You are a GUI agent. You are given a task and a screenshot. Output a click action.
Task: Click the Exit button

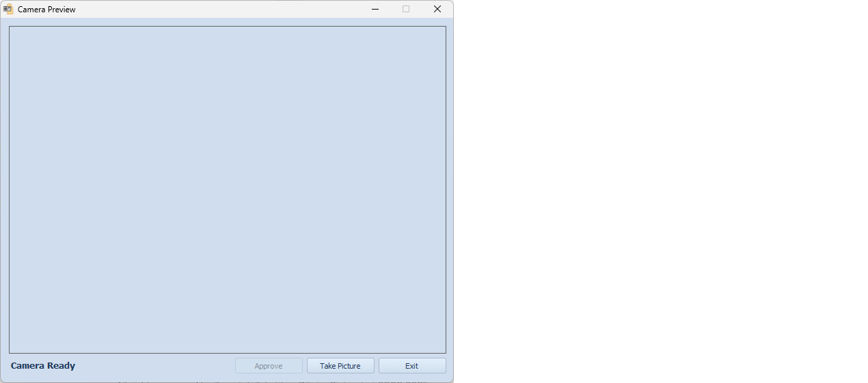[x=411, y=366]
